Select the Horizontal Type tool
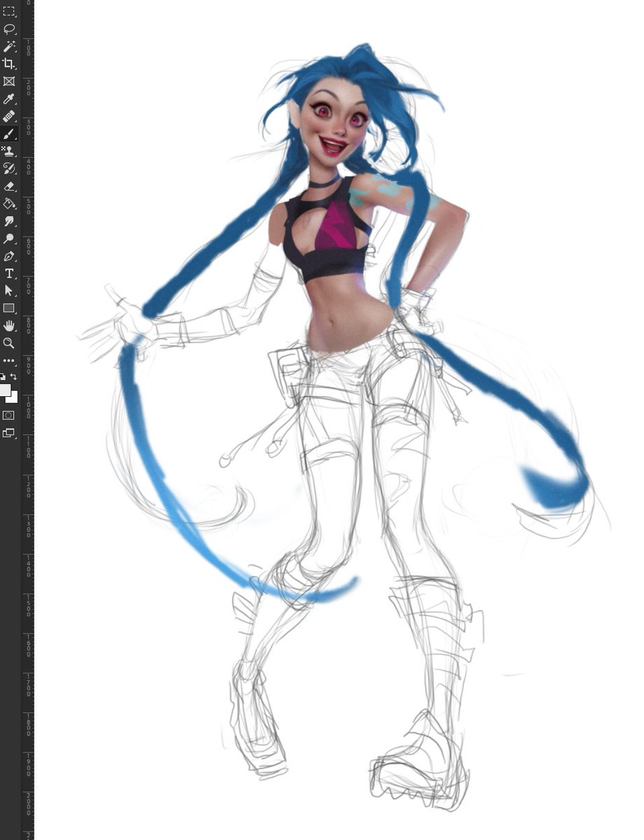644x840 pixels. (x=8, y=273)
